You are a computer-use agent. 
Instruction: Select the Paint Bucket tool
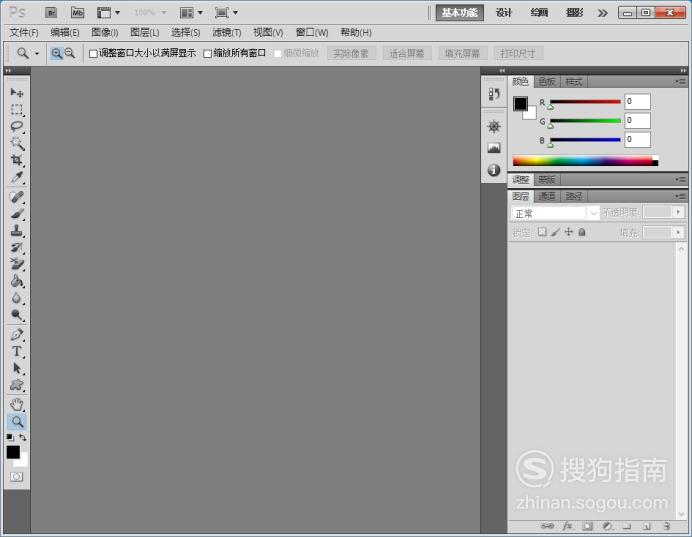(17, 281)
